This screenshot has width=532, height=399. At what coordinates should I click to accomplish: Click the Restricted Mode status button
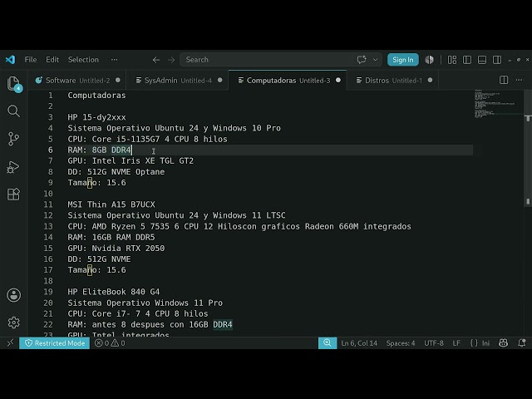click(x=55, y=343)
